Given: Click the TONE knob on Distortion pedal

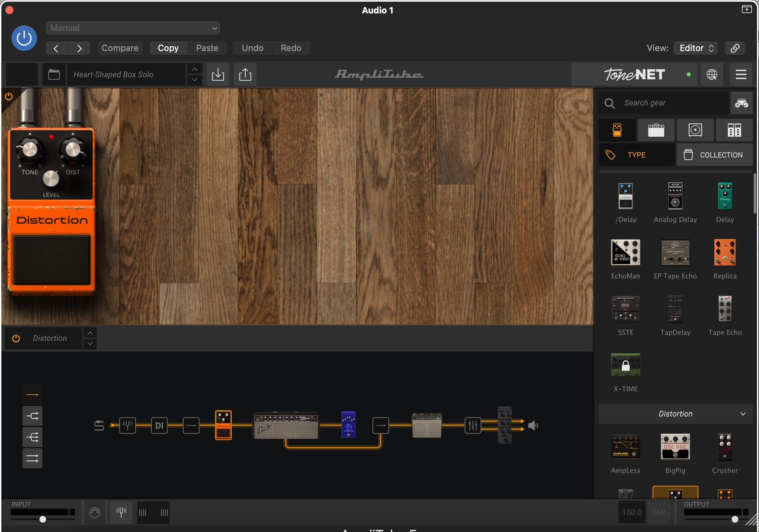Looking at the screenshot, I should coord(30,149).
